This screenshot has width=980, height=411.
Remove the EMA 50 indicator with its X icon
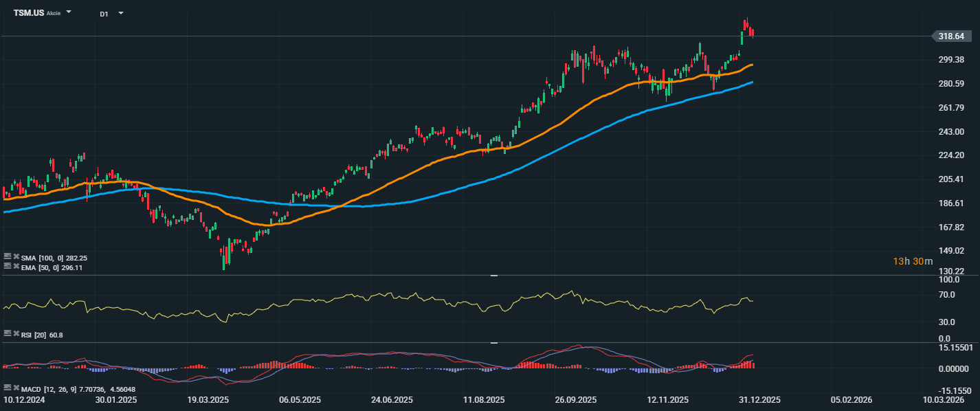16,266
